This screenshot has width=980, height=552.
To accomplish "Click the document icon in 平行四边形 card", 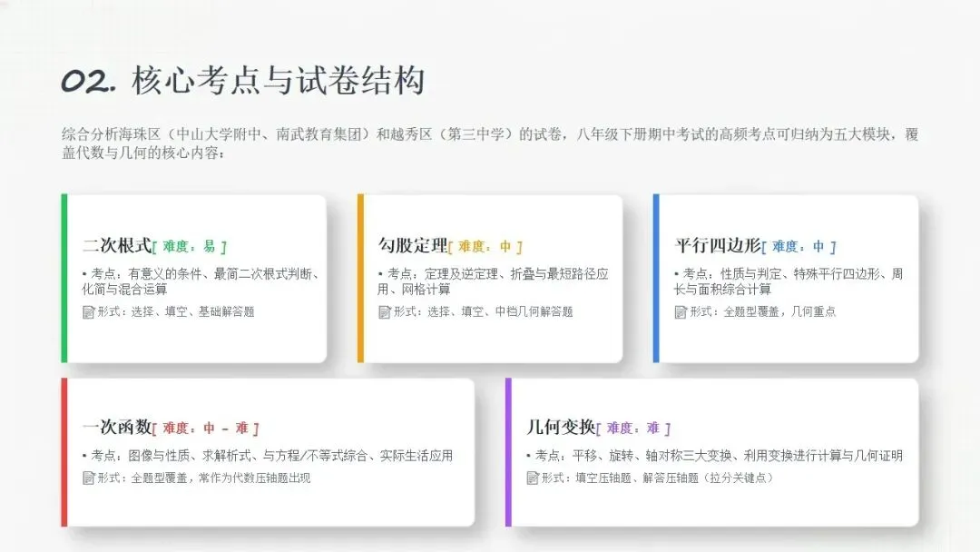I will [681, 312].
